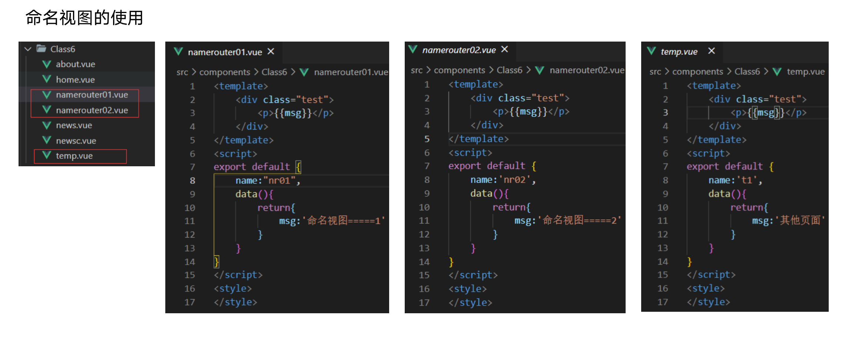Click components breadcrumb in temp.vue editor
Screen dimensions: 868x337
click(698, 72)
